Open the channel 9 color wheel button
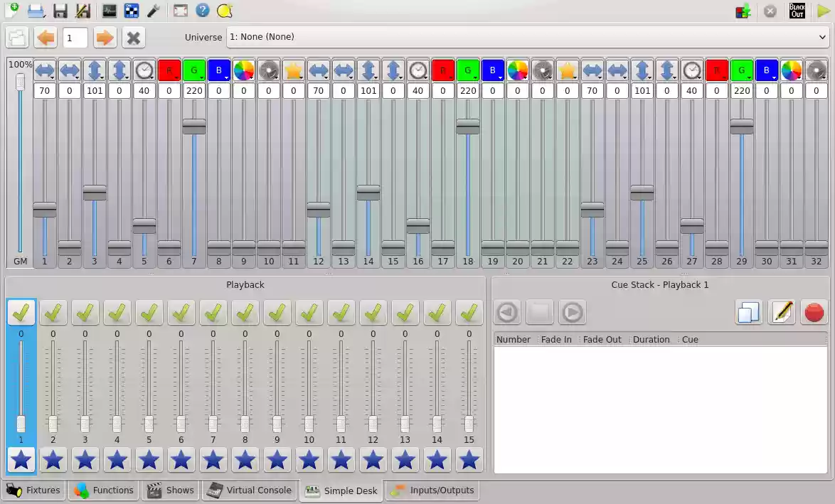Image resolution: width=835 pixels, height=504 pixels. pos(244,70)
